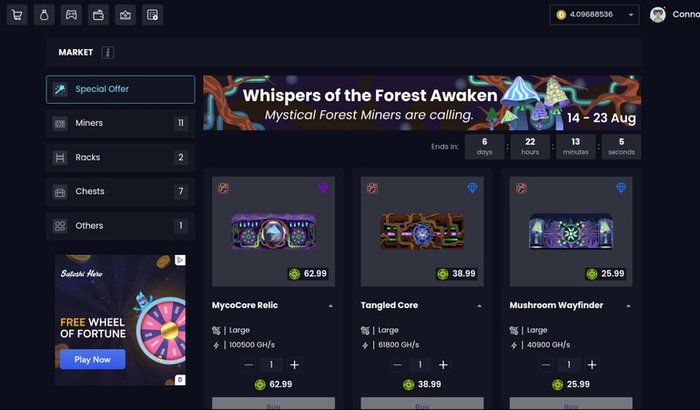Open the Market info icon
Image resolution: width=700 pixels, height=410 pixels.
(108, 52)
